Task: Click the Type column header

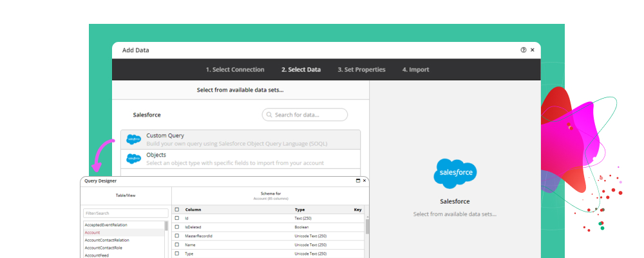Action: (300, 210)
